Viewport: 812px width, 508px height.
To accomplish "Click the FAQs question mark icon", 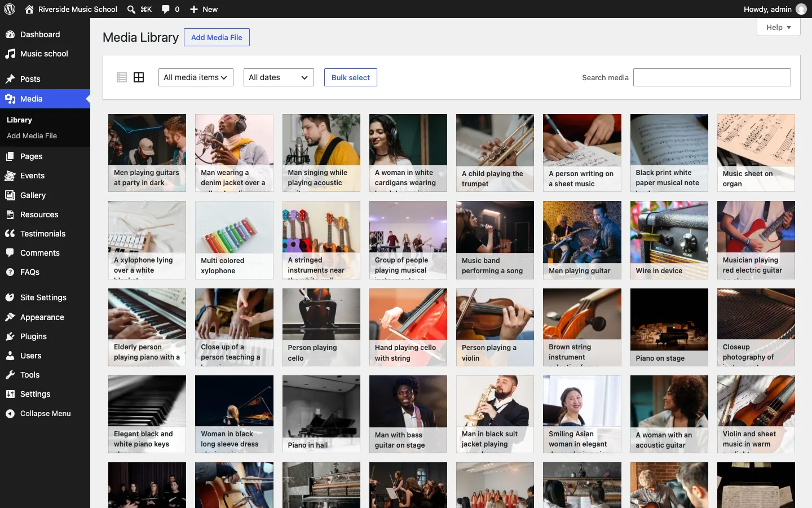I will (10, 272).
